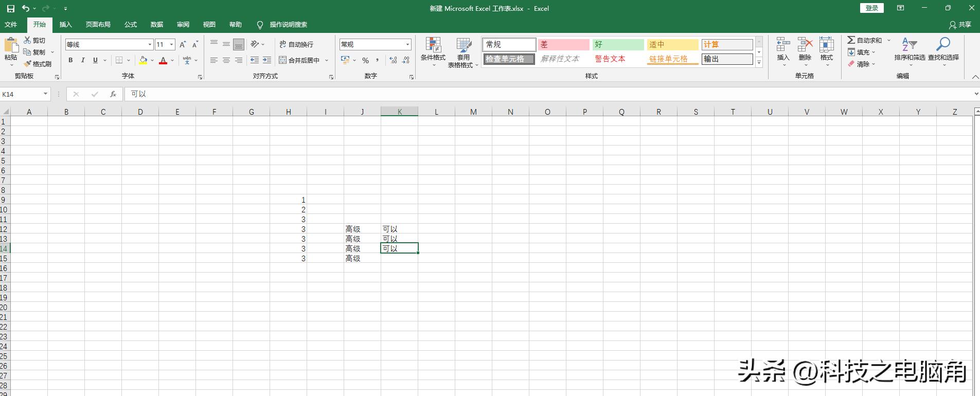Toggle align text right
Screen dimensions: 980x396
pyautogui.click(x=239, y=60)
